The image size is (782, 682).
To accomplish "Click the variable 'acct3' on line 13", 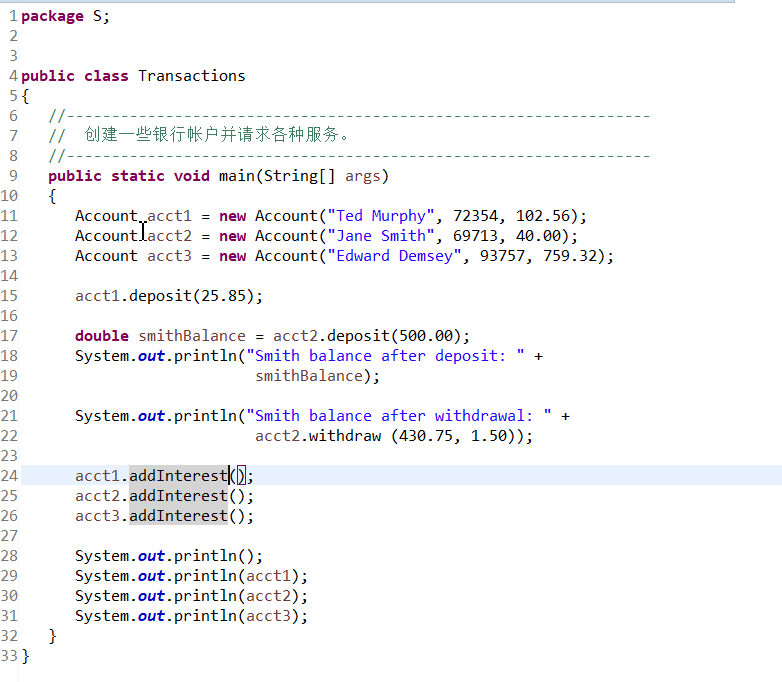I will pos(169,256).
